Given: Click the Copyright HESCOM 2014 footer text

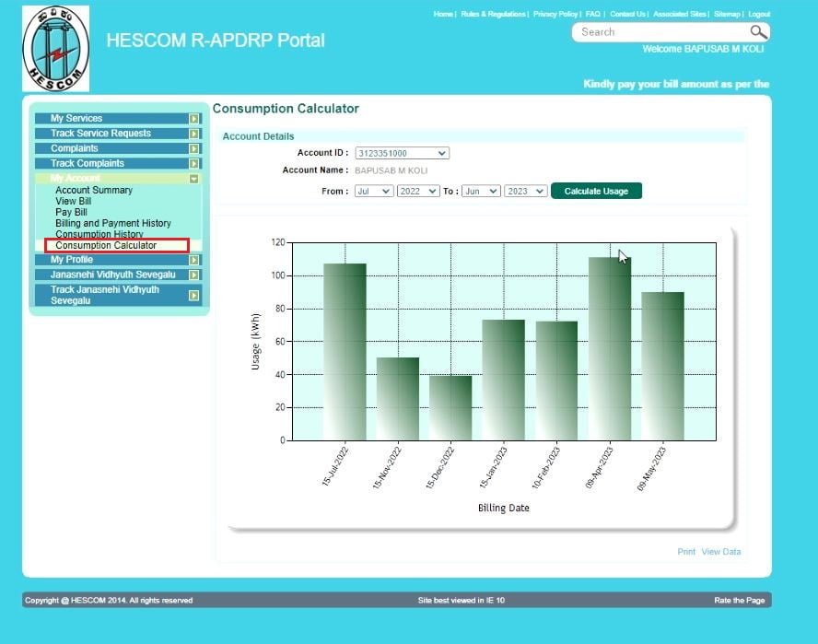Looking at the screenshot, I should click(x=109, y=600).
